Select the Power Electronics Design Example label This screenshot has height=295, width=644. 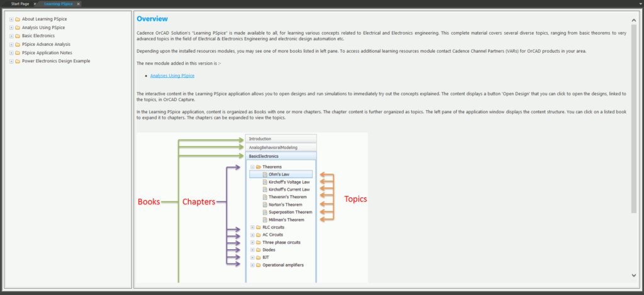(56, 61)
